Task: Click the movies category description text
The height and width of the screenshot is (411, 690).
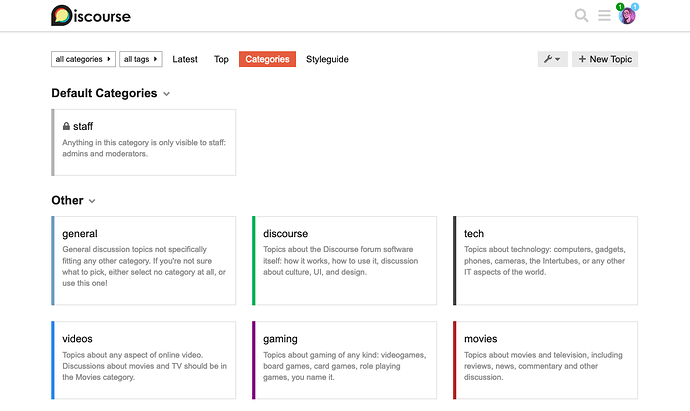Action: tap(543, 366)
